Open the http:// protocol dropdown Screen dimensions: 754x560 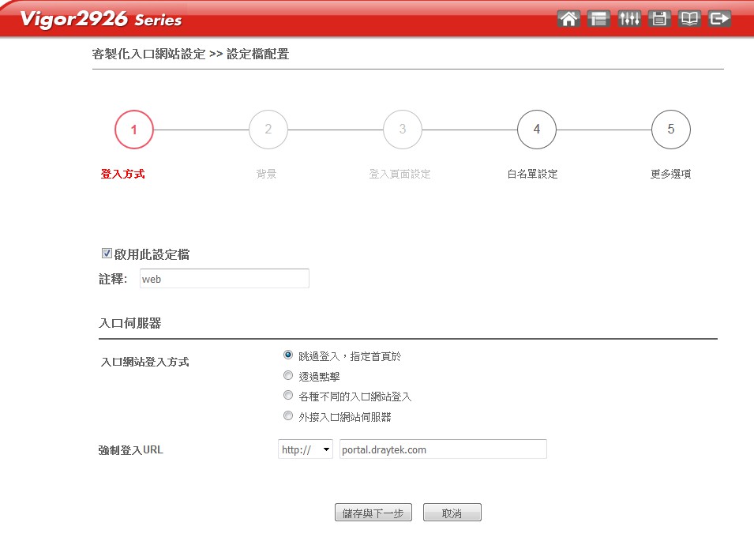tap(306, 449)
